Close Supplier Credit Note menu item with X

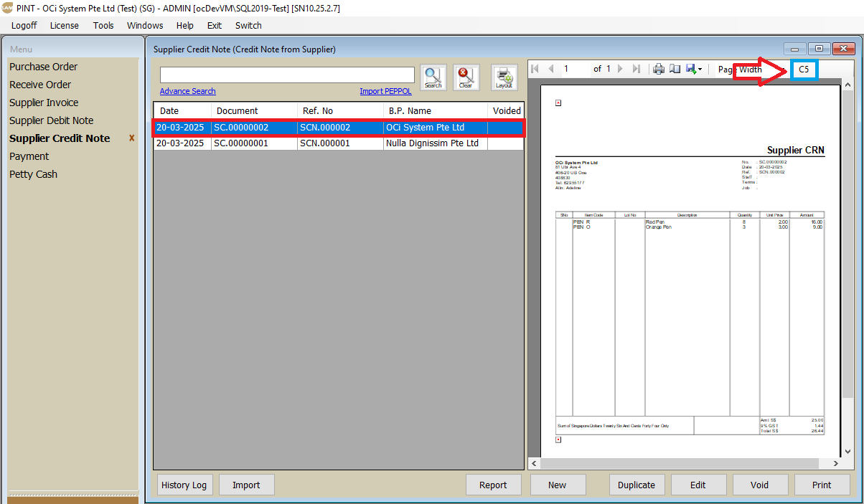point(131,138)
